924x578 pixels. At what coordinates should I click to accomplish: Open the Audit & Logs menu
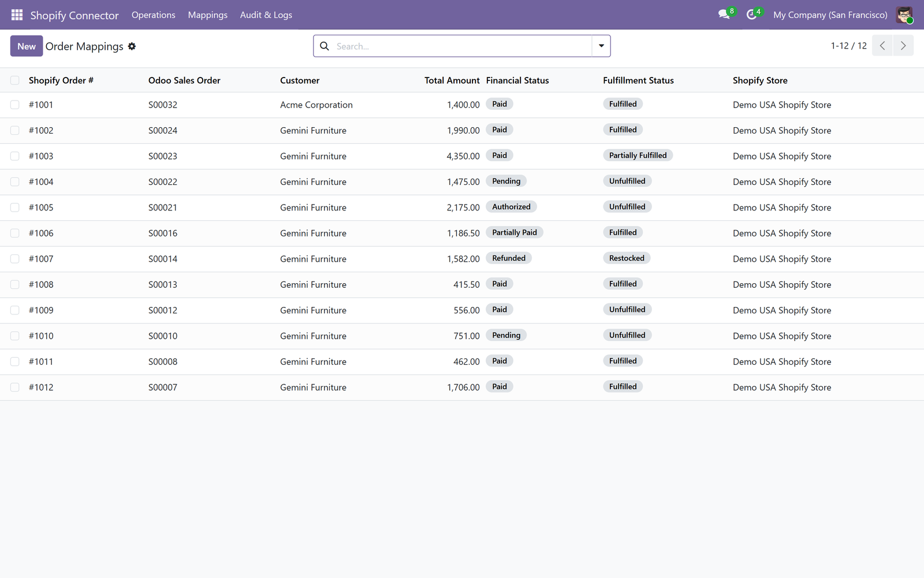pos(266,15)
